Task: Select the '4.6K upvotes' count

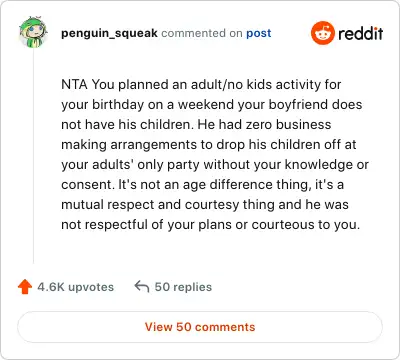Action: coord(76,287)
